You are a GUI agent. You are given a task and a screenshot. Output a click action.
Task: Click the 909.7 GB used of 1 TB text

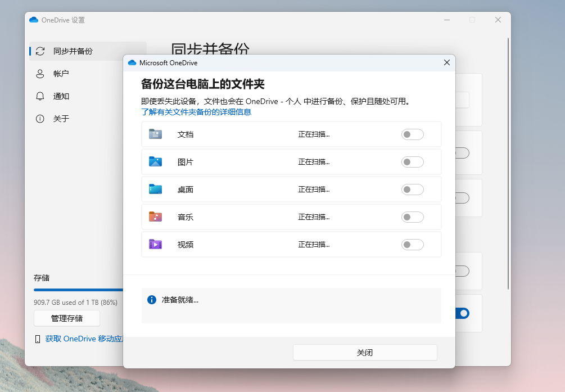(x=76, y=303)
